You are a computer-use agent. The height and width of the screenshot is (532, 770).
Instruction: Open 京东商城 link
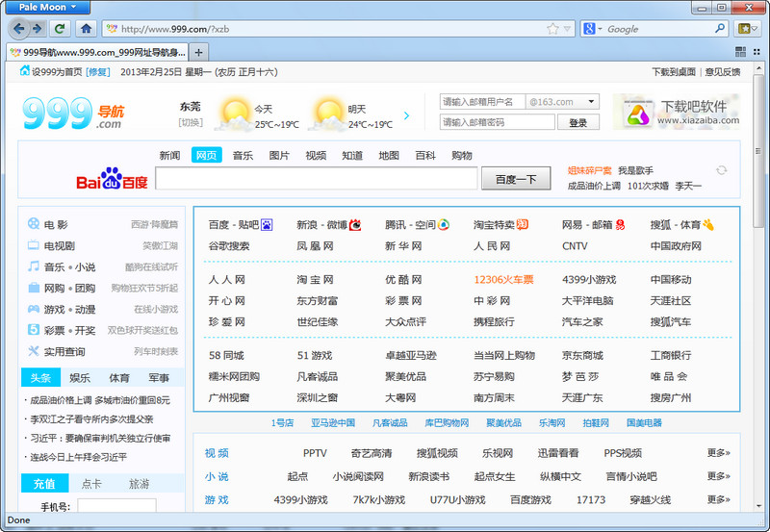click(x=582, y=355)
